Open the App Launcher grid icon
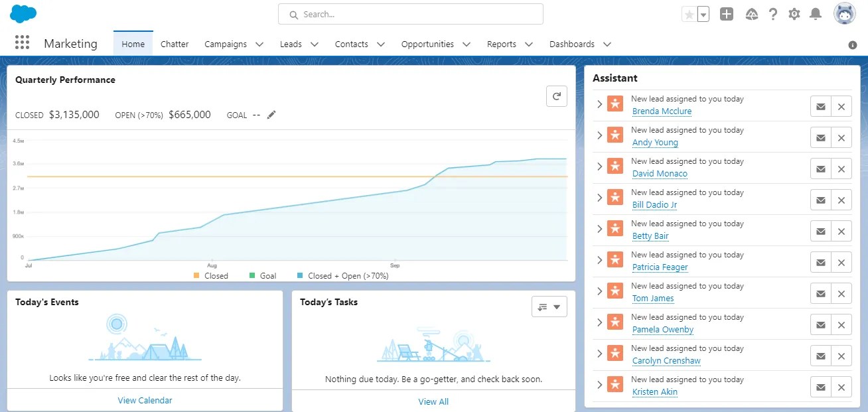This screenshot has height=412, width=868. click(22, 42)
